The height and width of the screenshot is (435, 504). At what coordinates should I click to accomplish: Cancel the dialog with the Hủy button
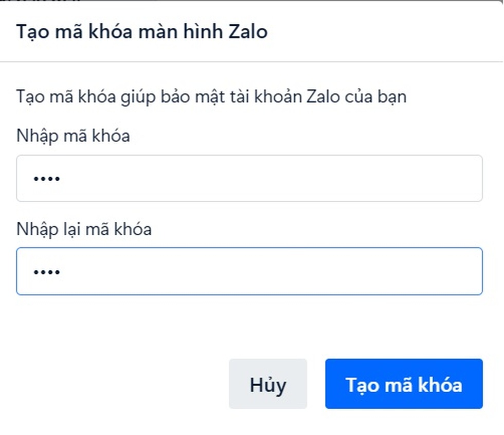pos(267,384)
